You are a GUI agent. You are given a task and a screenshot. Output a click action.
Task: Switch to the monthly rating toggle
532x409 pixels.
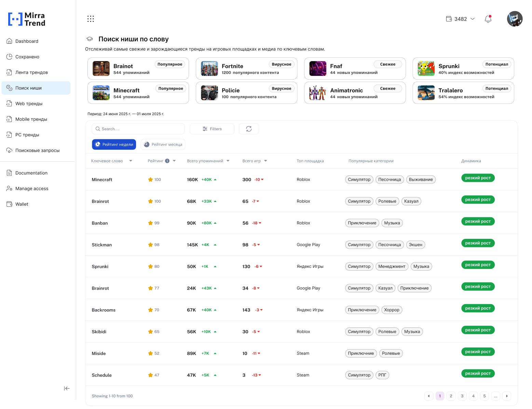pyautogui.click(x=163, y=145)
